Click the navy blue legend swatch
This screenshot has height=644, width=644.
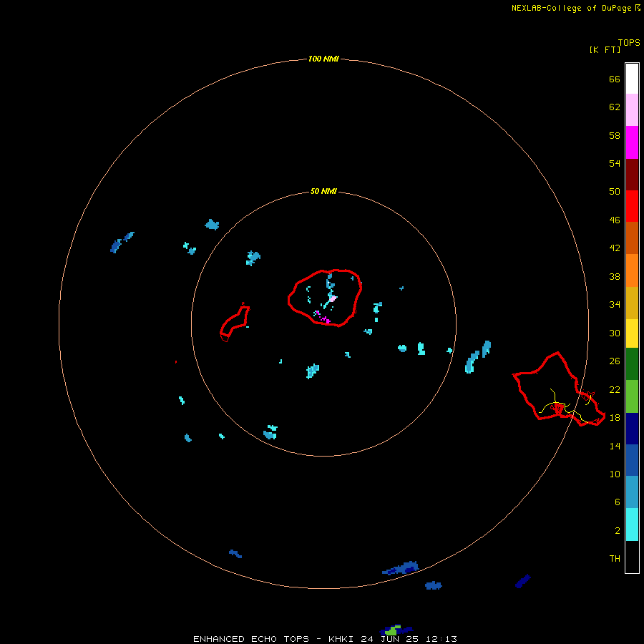click(x=632, y=429)
